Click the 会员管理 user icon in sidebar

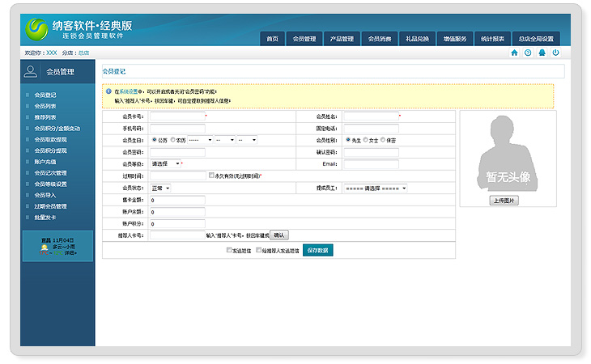point(31,72)
